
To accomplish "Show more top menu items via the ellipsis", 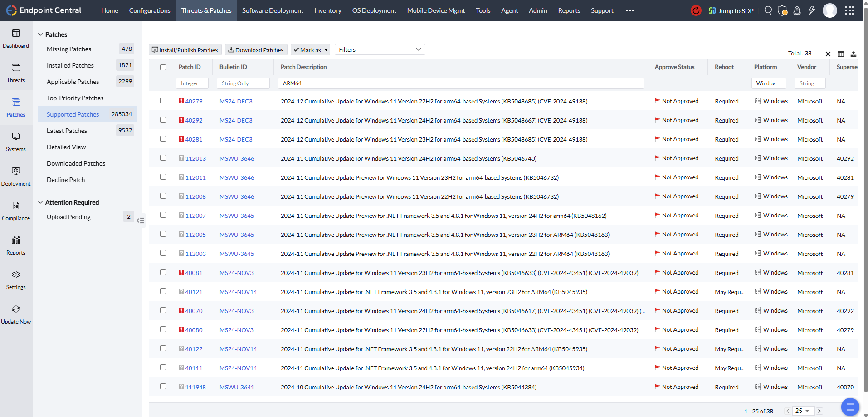I will point(630,10).
